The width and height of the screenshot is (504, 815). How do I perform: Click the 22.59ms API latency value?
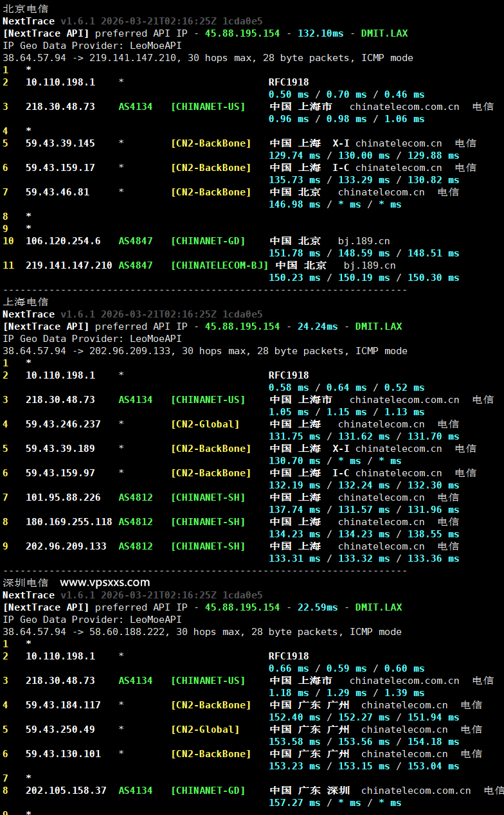(x=317, y=607)
